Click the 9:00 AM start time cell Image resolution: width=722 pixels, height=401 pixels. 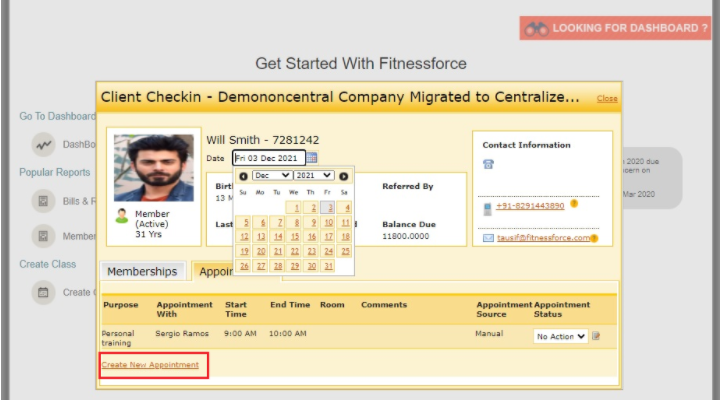click(240, 333)
